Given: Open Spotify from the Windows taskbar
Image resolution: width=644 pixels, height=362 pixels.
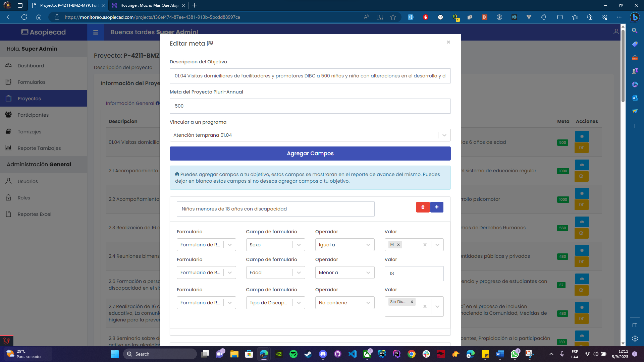Looking at the screenshot, I should [x=293, y=354].
